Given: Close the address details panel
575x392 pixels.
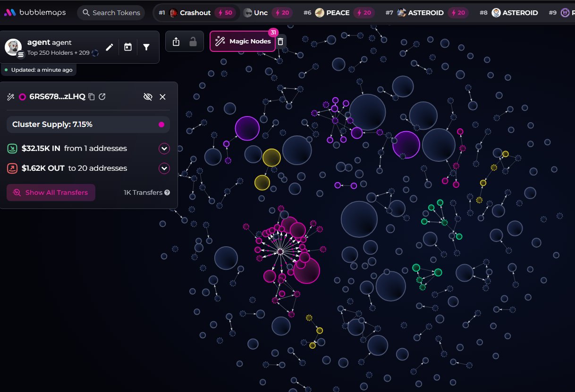Looking at the screenshot, I should (162, 97).
